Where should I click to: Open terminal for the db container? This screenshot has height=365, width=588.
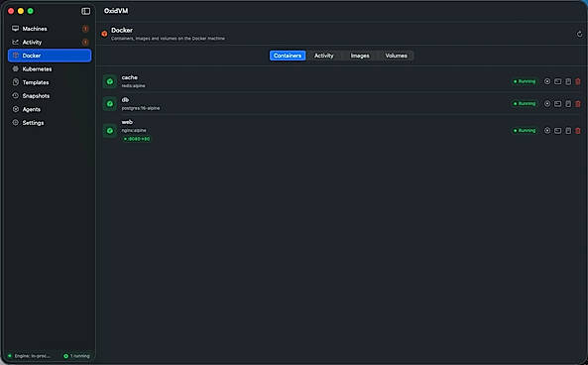point(557,103)
